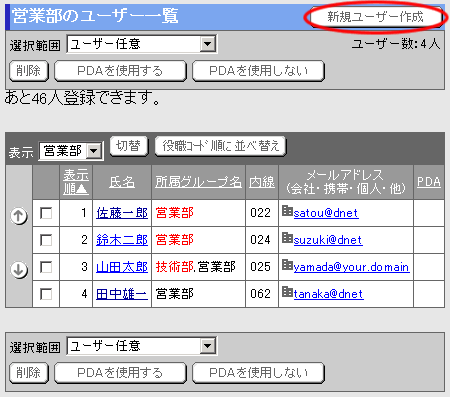Viewport: 450px width, 397px height.
Task: Tick the checkbox for 佐藤一郎
Action: (46, 213)
